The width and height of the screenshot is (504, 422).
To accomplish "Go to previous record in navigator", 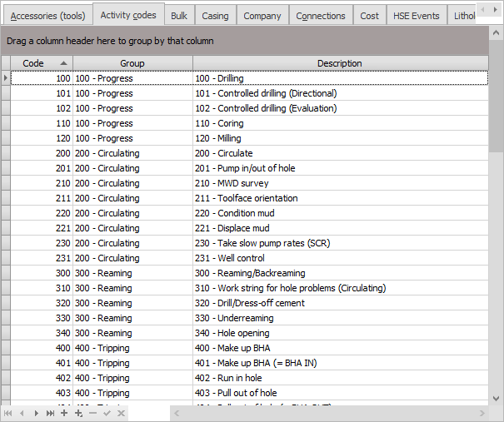I will [22, 413].
